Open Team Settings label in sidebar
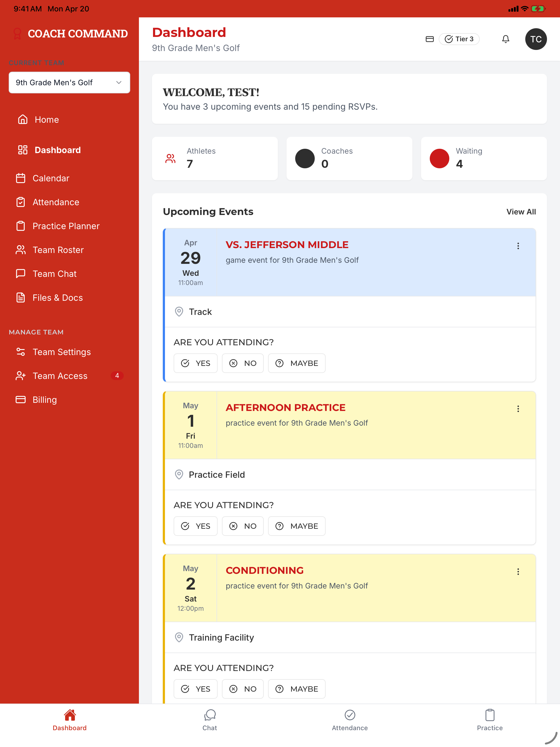This screenshot has width=560, height=747. [62, 352]
